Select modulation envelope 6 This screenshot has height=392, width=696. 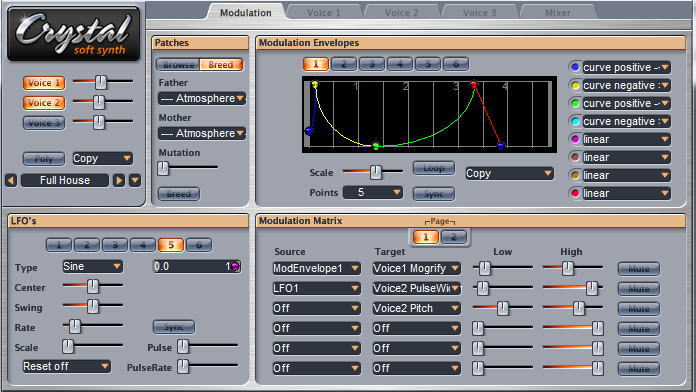(x=455, y=64)
